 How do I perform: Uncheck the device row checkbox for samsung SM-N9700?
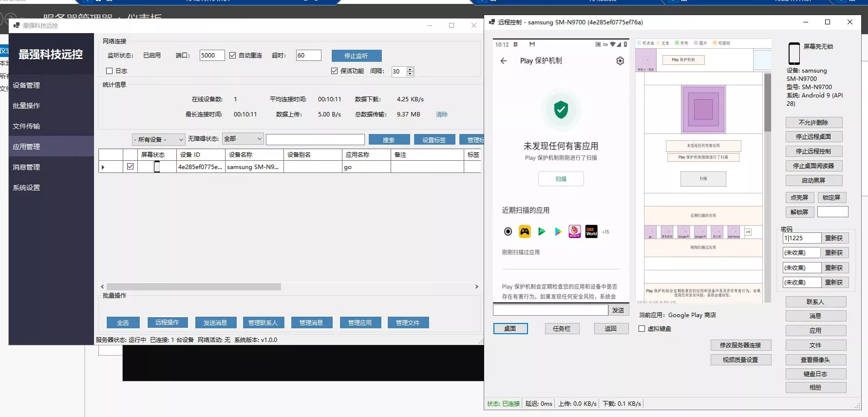pyautogui.click(x=130, y=167)
